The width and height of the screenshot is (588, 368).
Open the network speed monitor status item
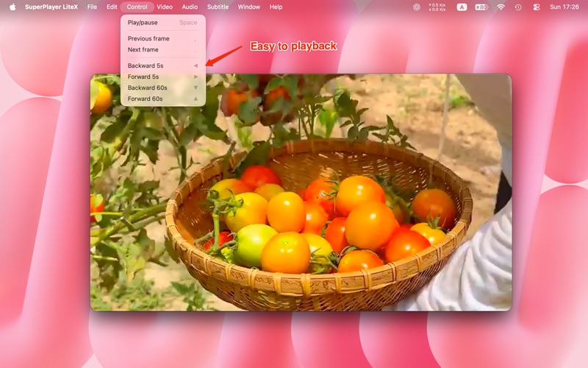point(437,7)
